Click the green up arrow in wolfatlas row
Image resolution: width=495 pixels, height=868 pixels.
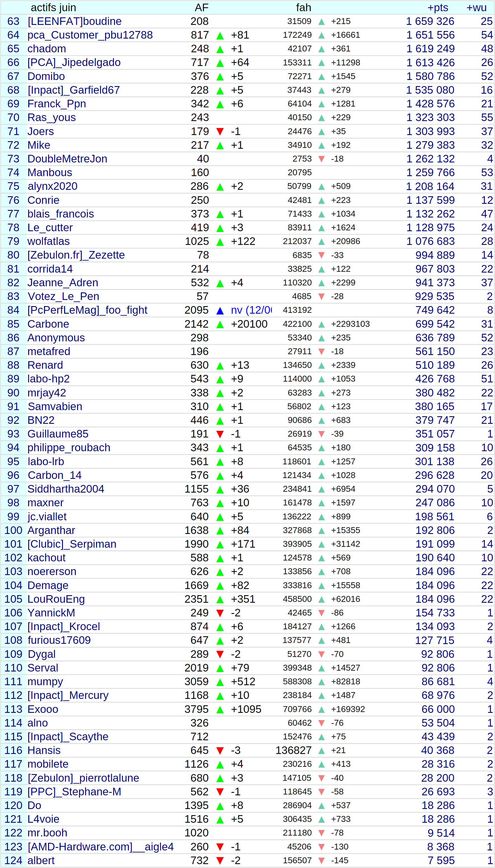tap(220, 242)
